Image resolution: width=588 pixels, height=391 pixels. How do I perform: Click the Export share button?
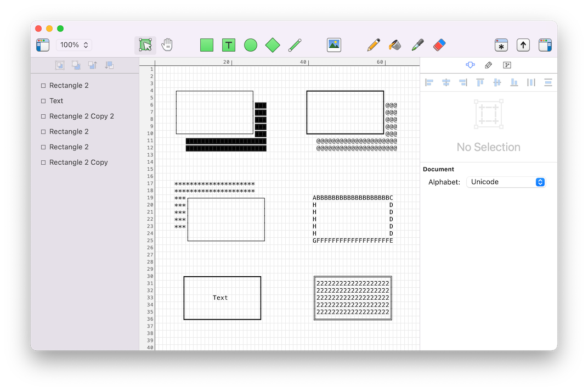pyautogui.click(x=523, y=45)
